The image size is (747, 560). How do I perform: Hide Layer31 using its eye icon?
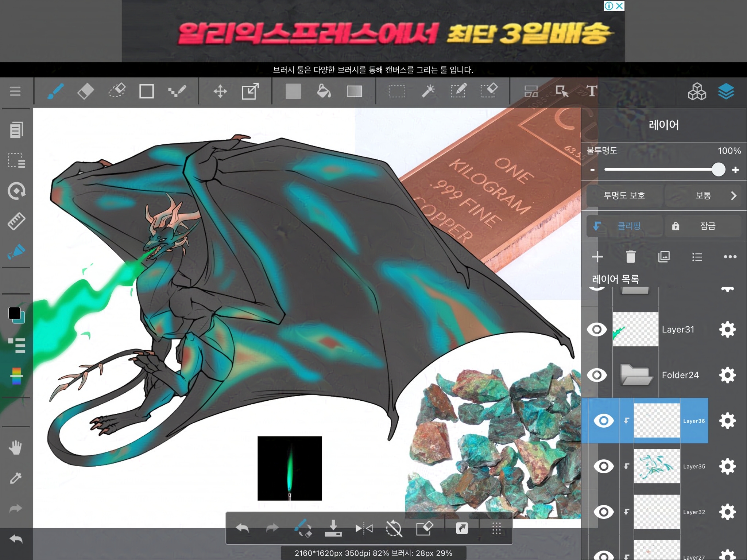(x=597, y=330)
